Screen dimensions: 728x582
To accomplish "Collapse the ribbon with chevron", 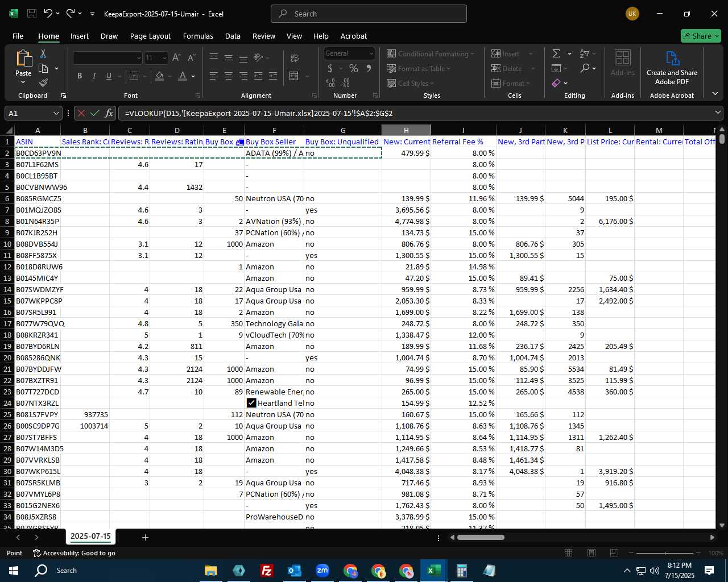I will (715, 93).
